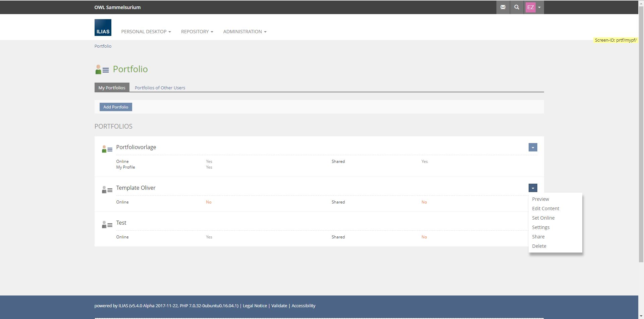The image size is (644, 319).
Task: Open the Administration dropdown menu
Action: (245, 32)
